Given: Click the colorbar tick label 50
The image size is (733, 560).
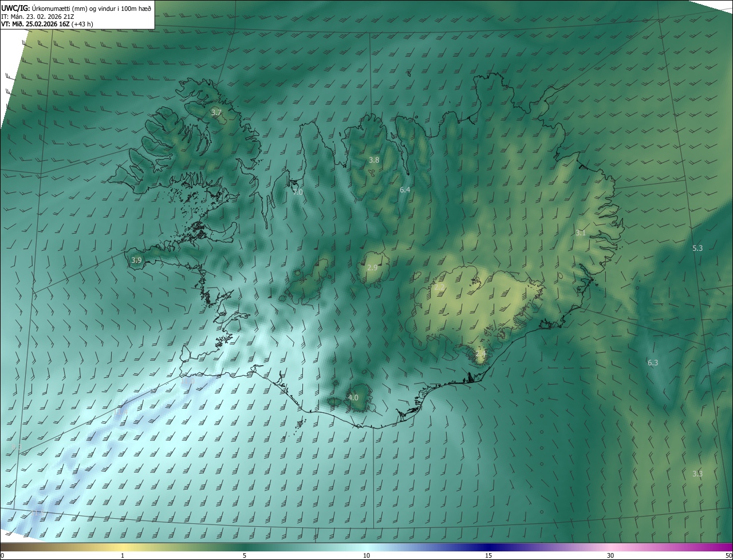Looking at the screenshot, I should [728, 555].
